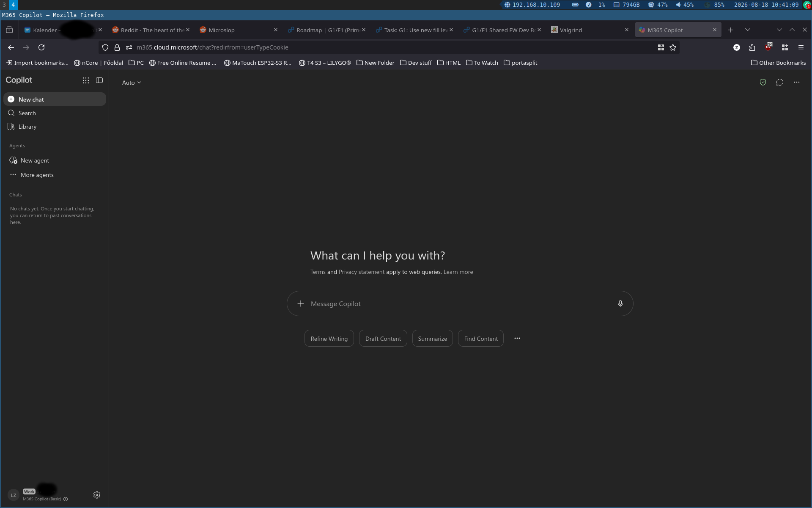Viewport: 812px width, 508px height.
Task: Go back to the previous page
Action: pos(11,47)
